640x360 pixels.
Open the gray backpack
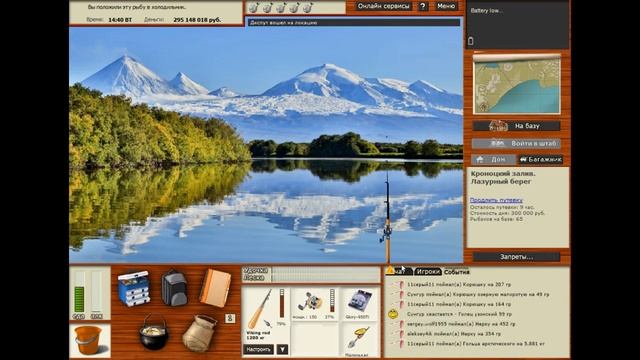(x=174, y=288)
